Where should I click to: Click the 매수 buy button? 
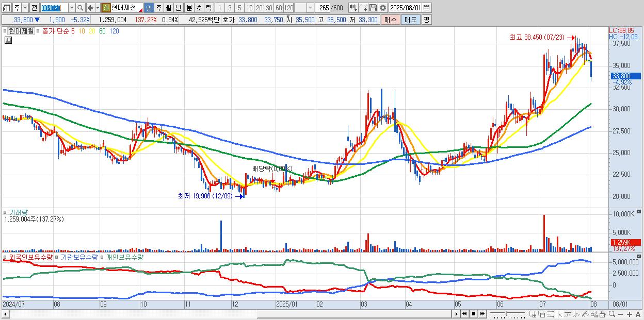(391, 20)
